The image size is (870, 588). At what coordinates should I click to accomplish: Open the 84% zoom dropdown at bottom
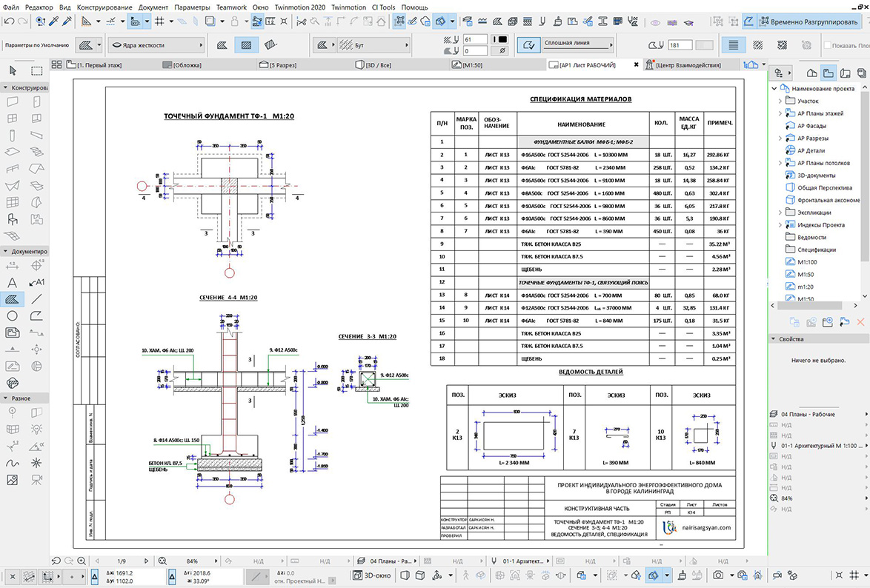click(216, 561)
